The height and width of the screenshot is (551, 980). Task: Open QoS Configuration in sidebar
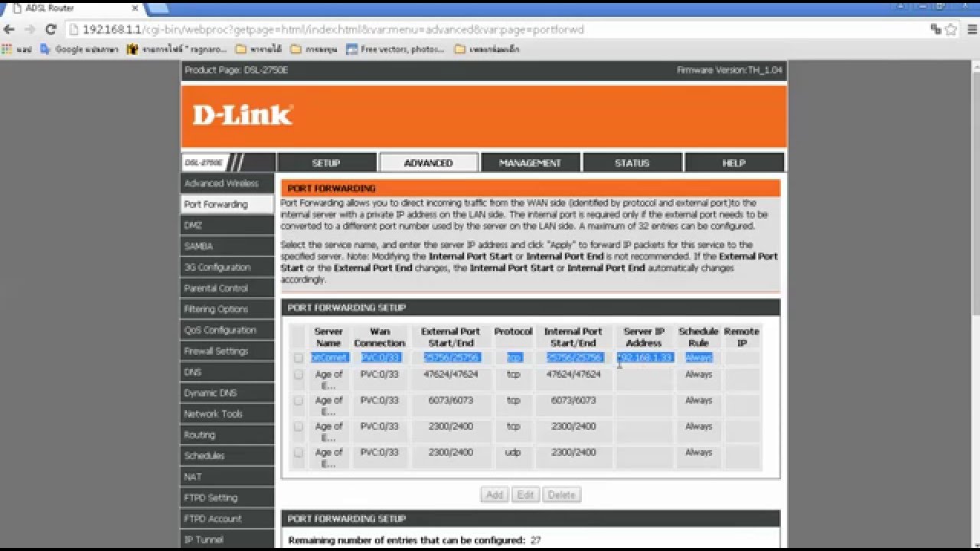pos(227,330)
